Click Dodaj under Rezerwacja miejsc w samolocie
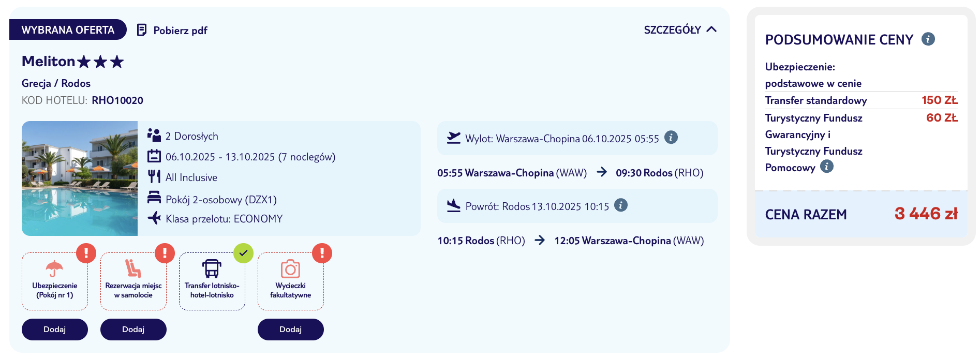 [133, 330]
